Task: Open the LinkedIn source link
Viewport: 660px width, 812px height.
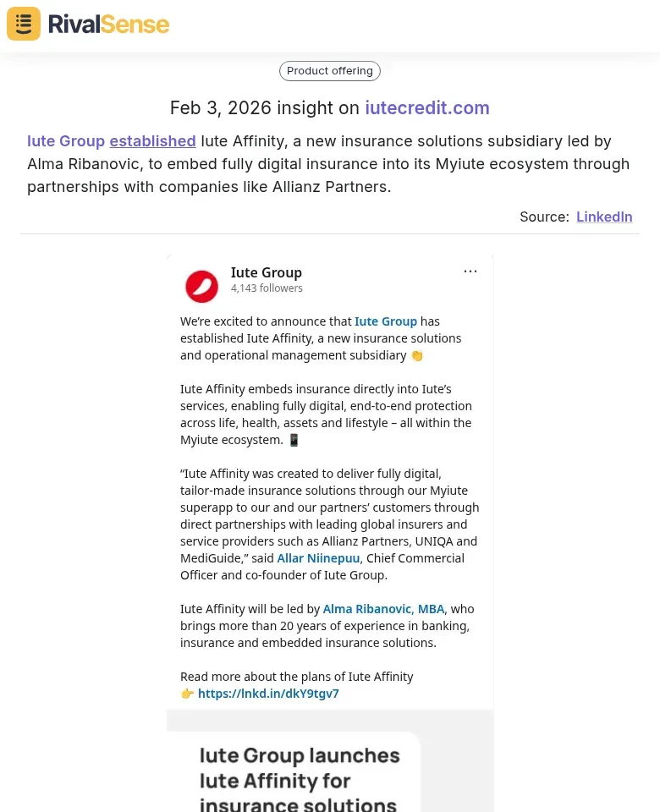Action: click(604, 217)
